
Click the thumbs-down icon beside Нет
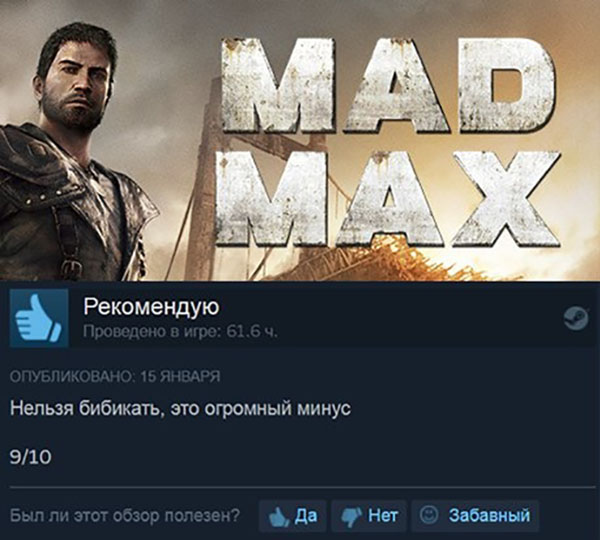click(x=352, y=517)
